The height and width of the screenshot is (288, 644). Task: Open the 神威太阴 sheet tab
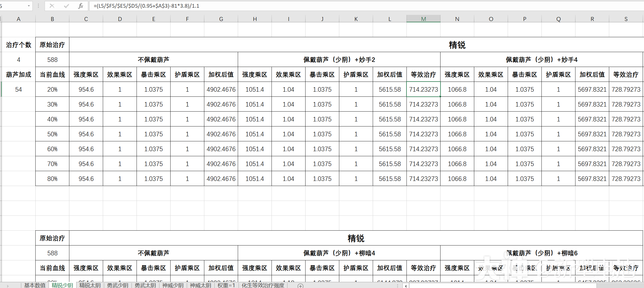[201, 285]
